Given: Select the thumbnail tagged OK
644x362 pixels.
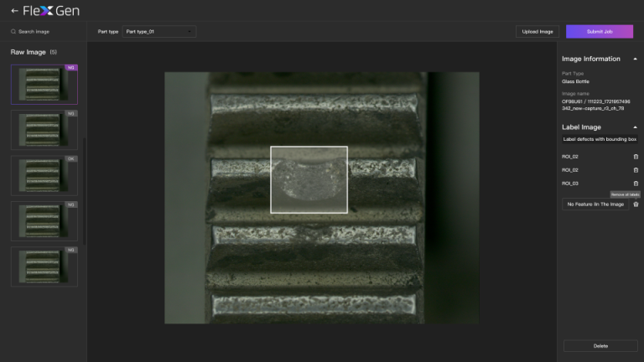Looking at the screenshot, I should click(44, 176).
